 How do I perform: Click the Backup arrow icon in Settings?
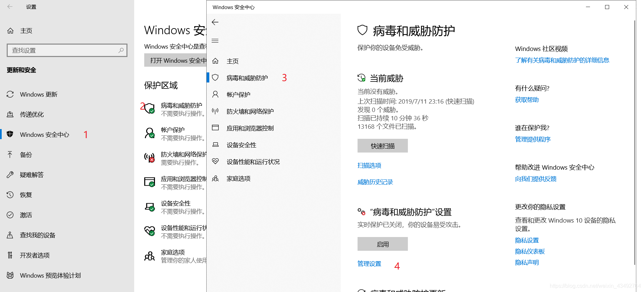point(10,155)
